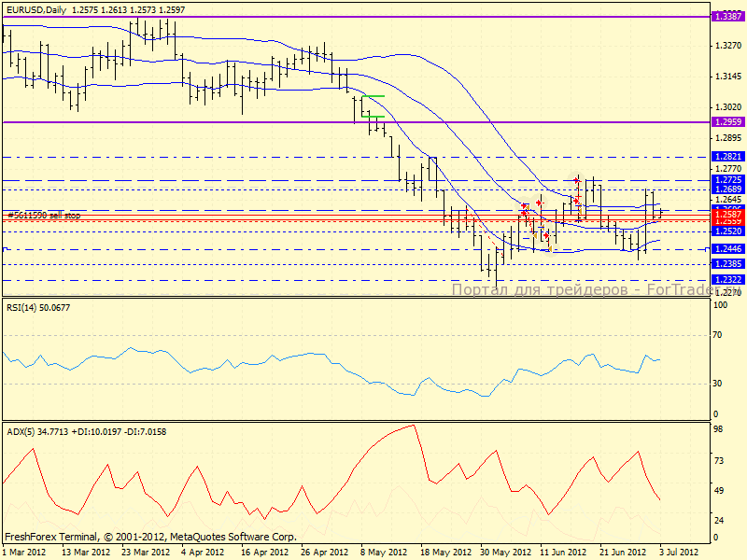The height and width of the screenshot is (560, 747).
Task: Select the 1.2725 price level tag
Action: coord(726,179)
